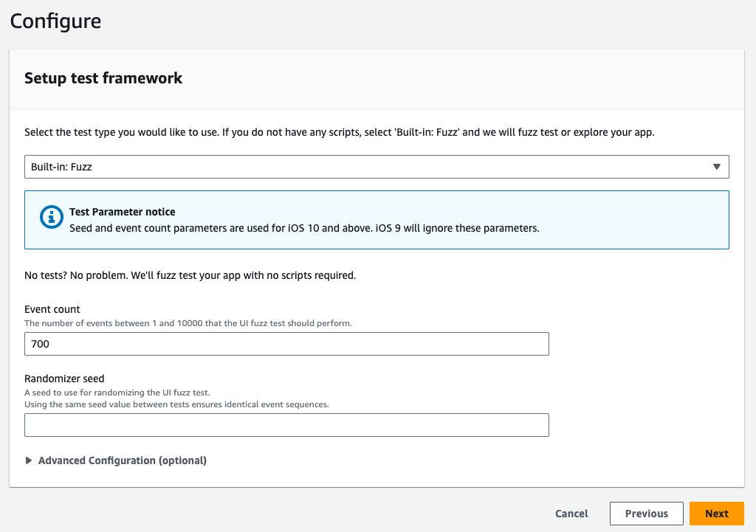Click the iOS 10 seed parameters notice message
This screenshot has height=532, width=756.
(304, 228)
